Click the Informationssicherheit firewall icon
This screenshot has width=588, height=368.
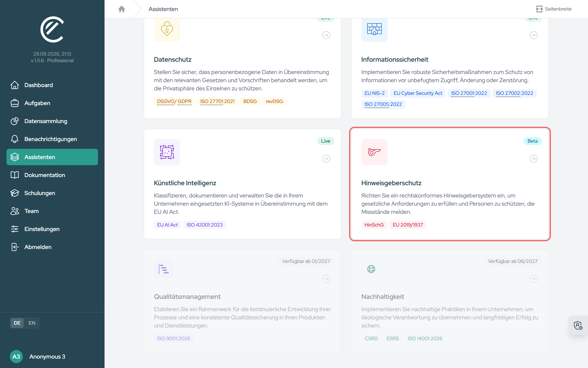374,29
